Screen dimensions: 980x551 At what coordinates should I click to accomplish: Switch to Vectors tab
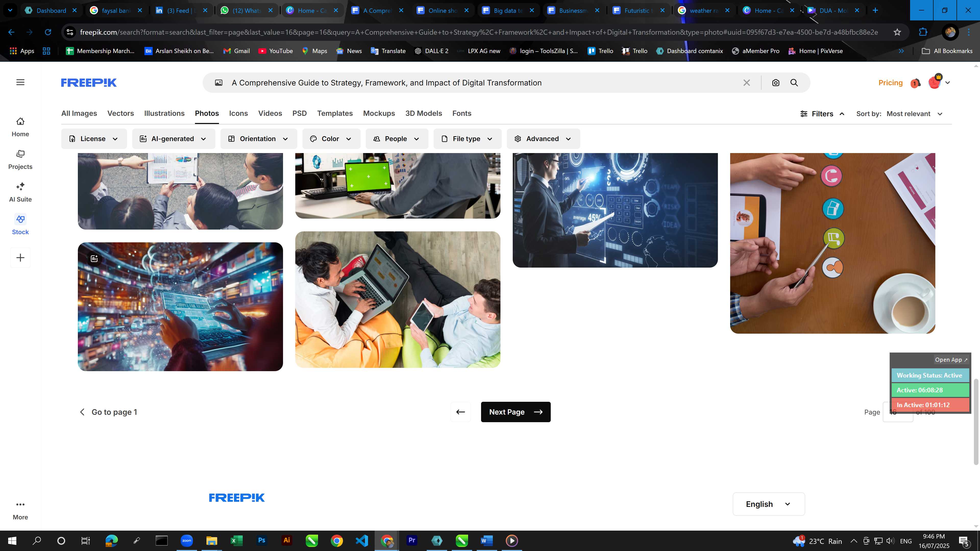(121, 113)
